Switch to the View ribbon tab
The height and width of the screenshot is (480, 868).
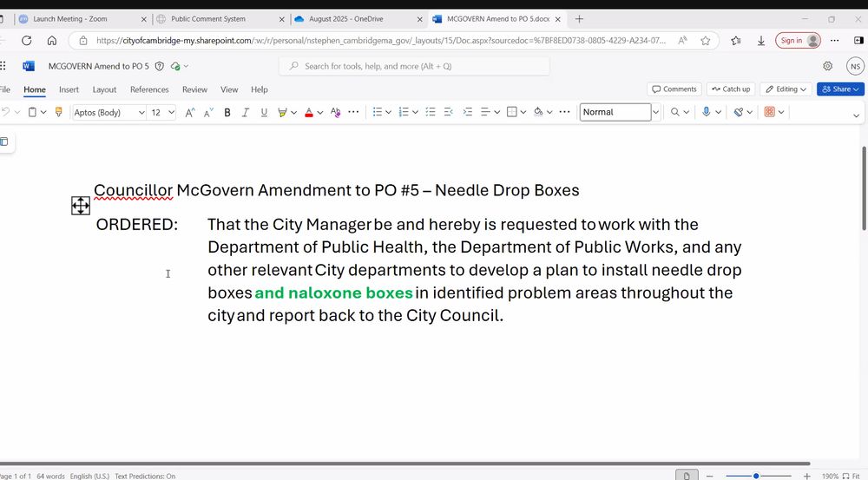pos(228,89)
